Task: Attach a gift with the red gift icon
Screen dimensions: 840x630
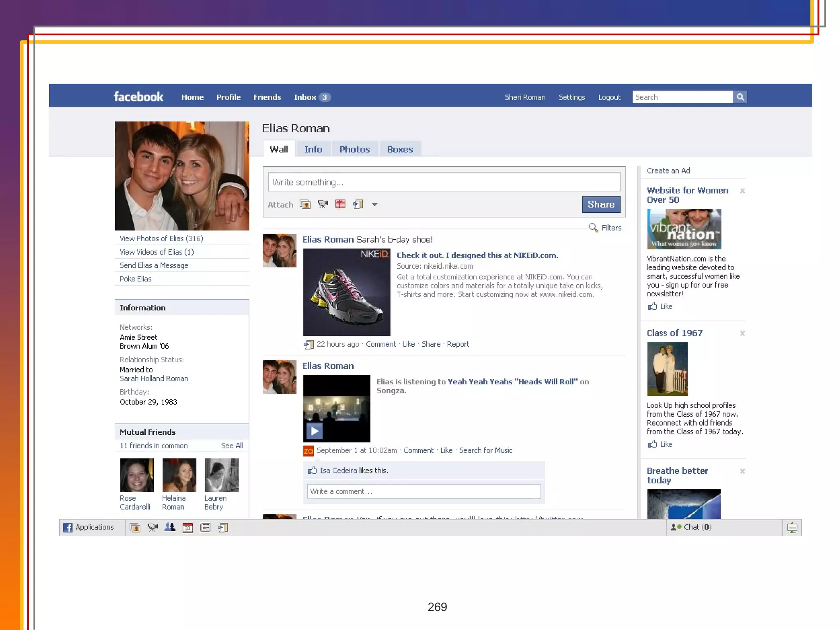Action: (x=340, y=204)
